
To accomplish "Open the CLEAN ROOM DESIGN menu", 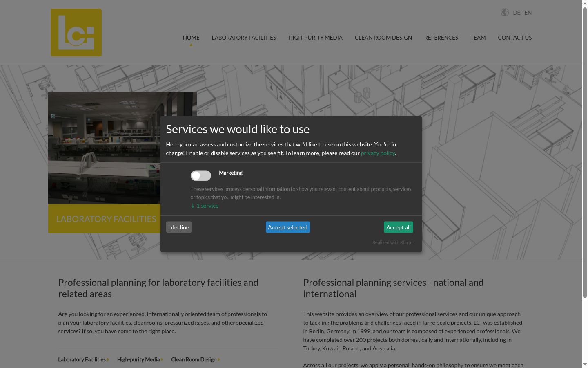I will (383, 38).
